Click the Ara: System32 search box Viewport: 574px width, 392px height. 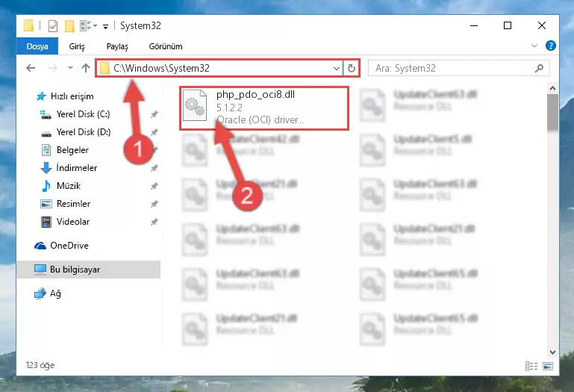[x=458, y=68]
